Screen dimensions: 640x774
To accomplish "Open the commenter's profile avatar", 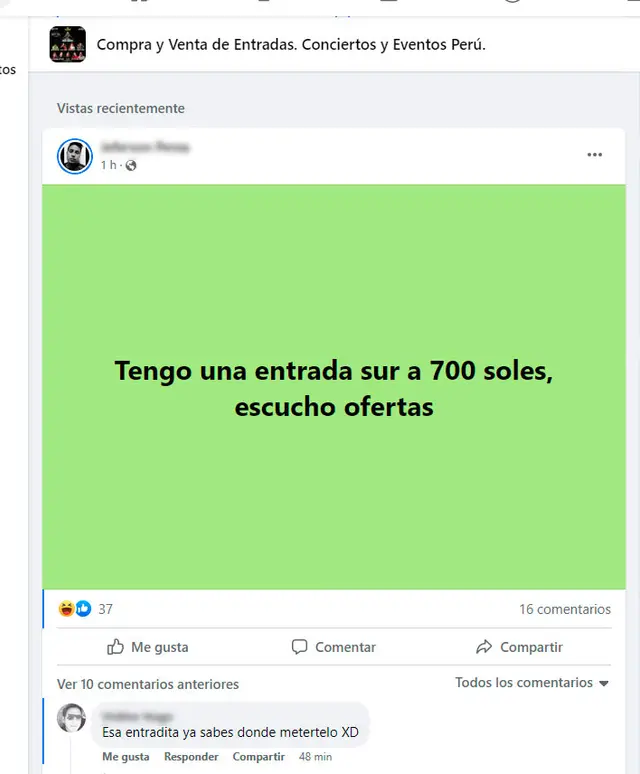I will tap(72, 718).
